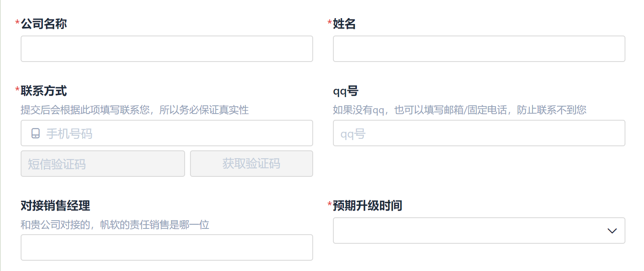Focus the 公司名称 input field
The width and height of the screenshot is (644, 271).
pyautogui.click(x=166, y=49)
